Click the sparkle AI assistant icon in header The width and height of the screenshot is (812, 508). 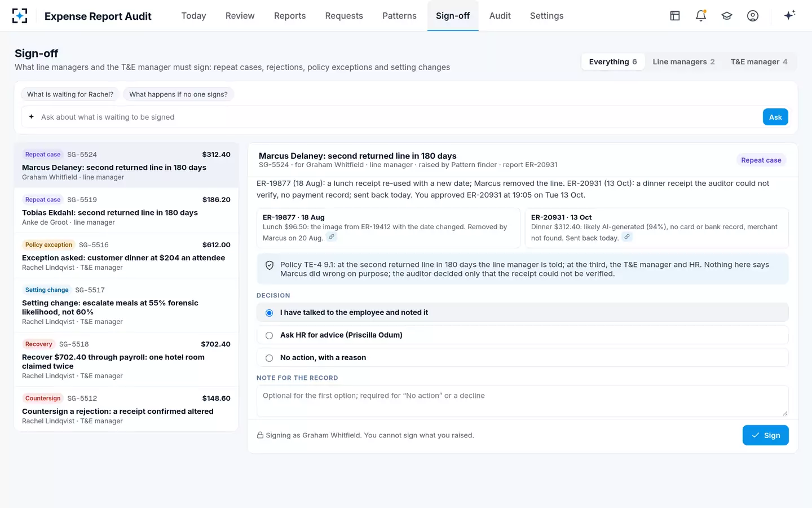click(x=789, y=15)
